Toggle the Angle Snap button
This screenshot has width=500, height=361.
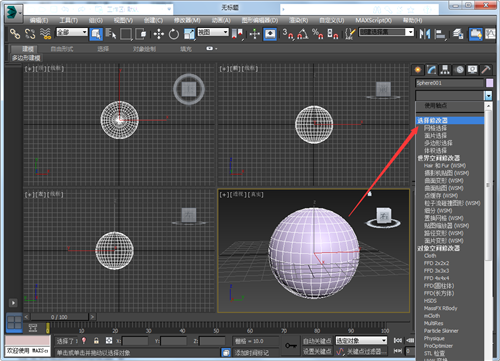click(x=303, y=34)
